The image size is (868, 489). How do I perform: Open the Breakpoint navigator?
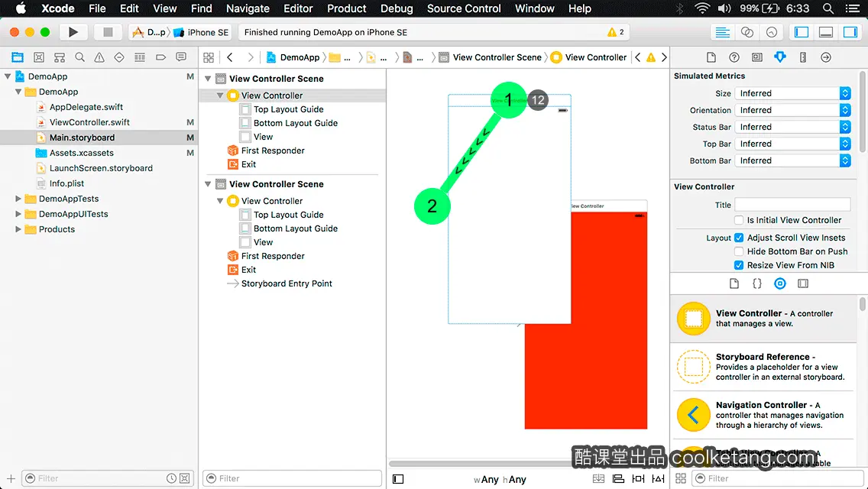160,57
